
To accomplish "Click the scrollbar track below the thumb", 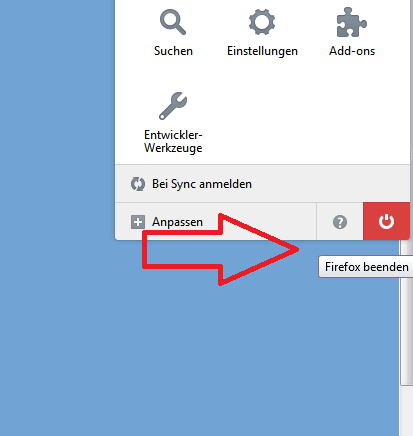I will point(407,411).
